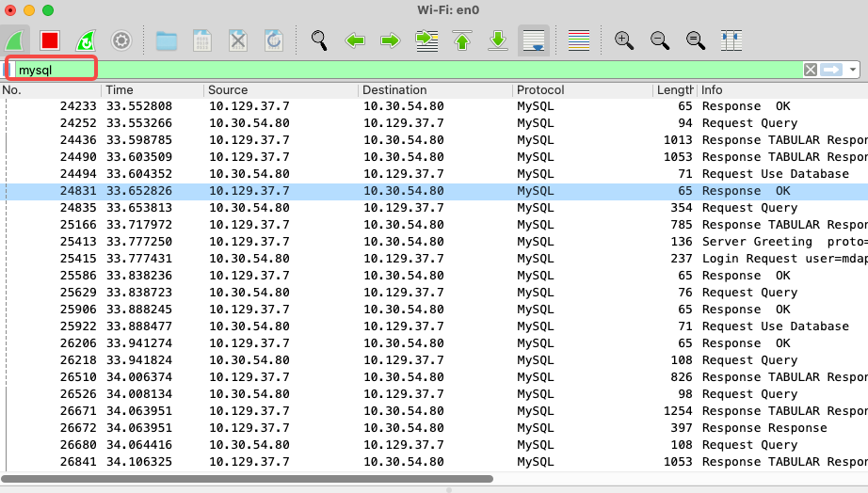Screen dimensions: 868x493
Task: Sort by the Destination column header
Action: tap(435, 89)
